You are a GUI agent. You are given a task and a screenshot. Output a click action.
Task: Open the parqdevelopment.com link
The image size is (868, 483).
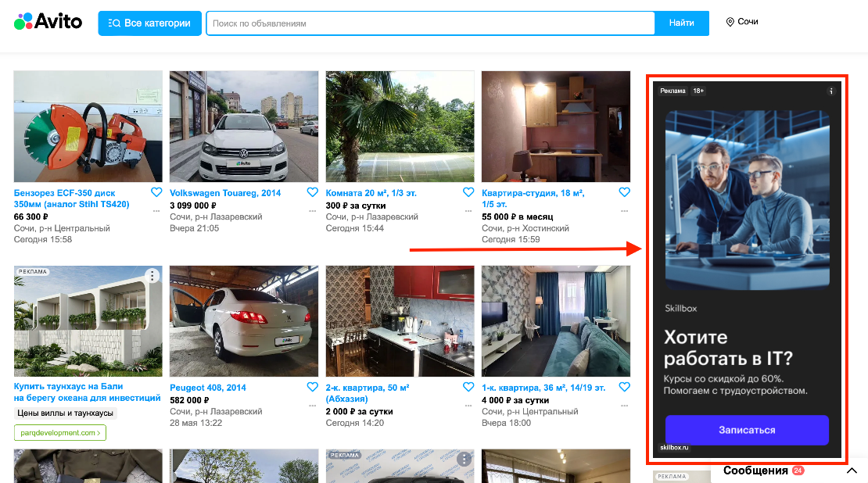59,433
